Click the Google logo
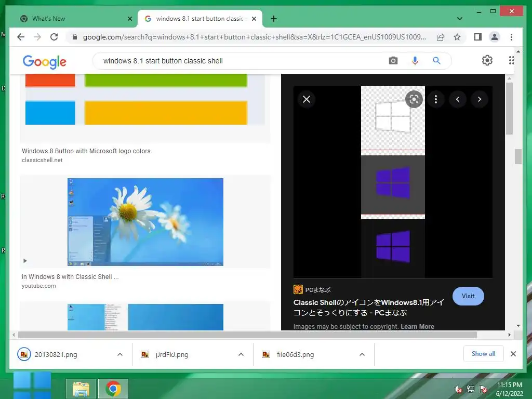532x399 pixels. coord(45,61)
